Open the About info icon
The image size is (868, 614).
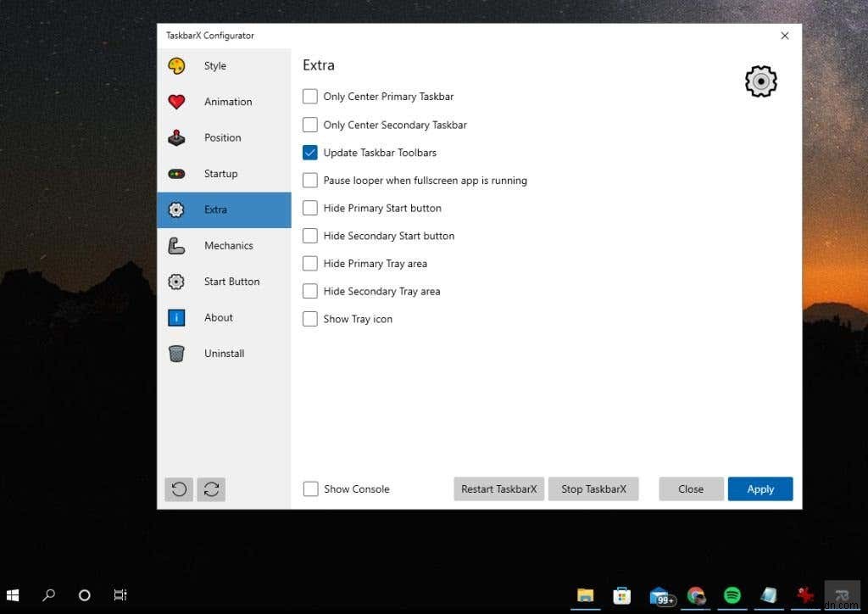point(178,317)
